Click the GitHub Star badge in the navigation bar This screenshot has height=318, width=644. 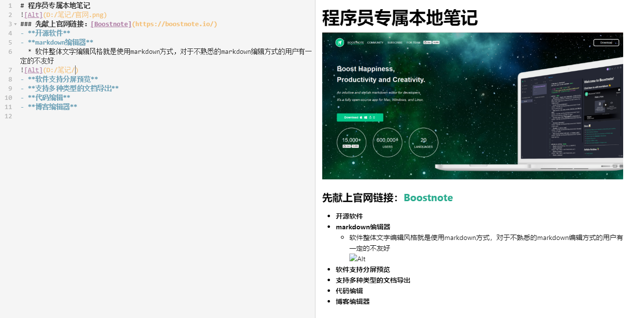pos(427,42)
